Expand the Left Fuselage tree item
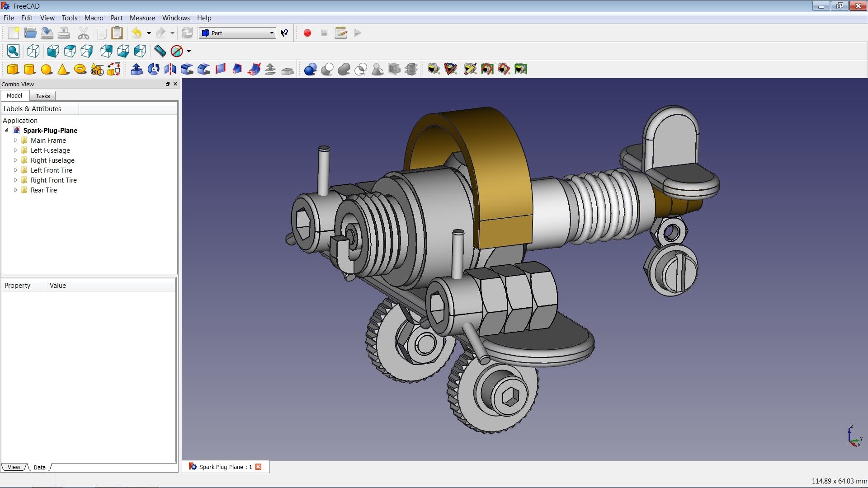Viewport: 868px width, 488px height. 15,150
